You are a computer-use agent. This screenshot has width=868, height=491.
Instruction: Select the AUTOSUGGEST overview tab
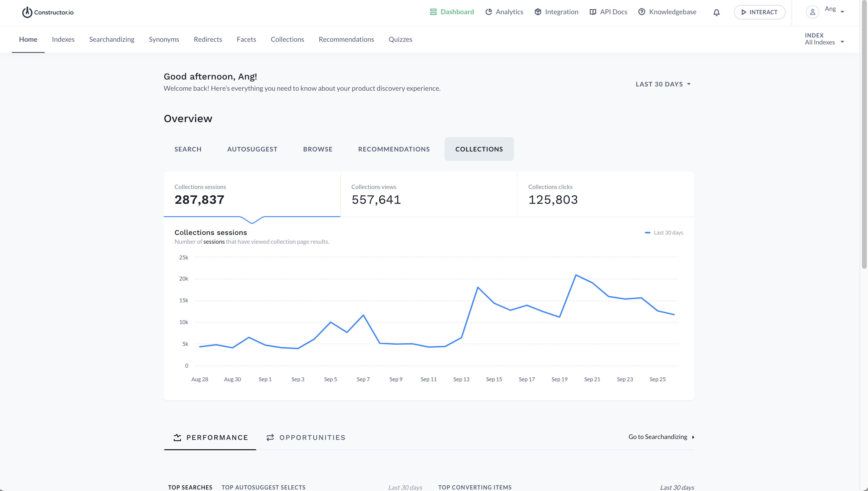tap(252, 148)
